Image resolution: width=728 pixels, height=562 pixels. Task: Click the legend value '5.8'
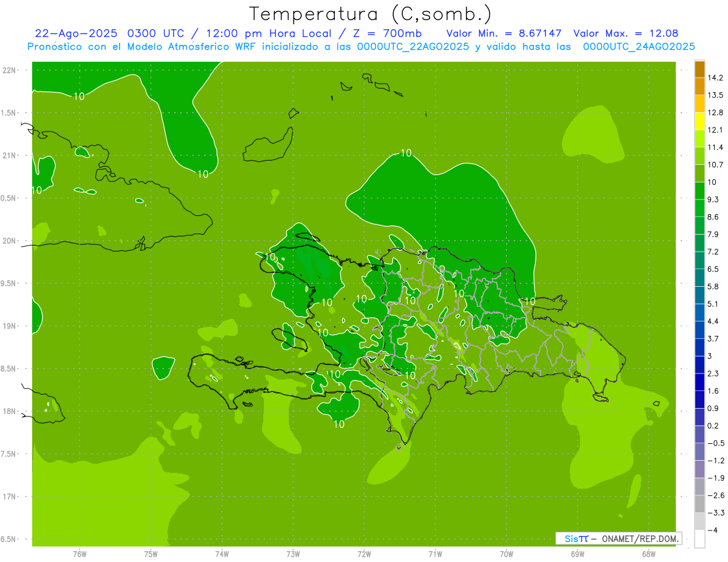713,286
